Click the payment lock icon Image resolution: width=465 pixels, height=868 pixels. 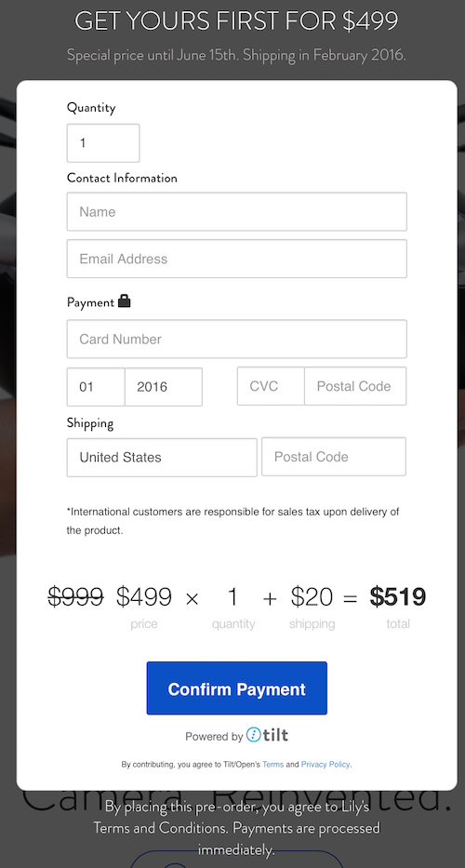pyautogui.click(x=124, y=300)
